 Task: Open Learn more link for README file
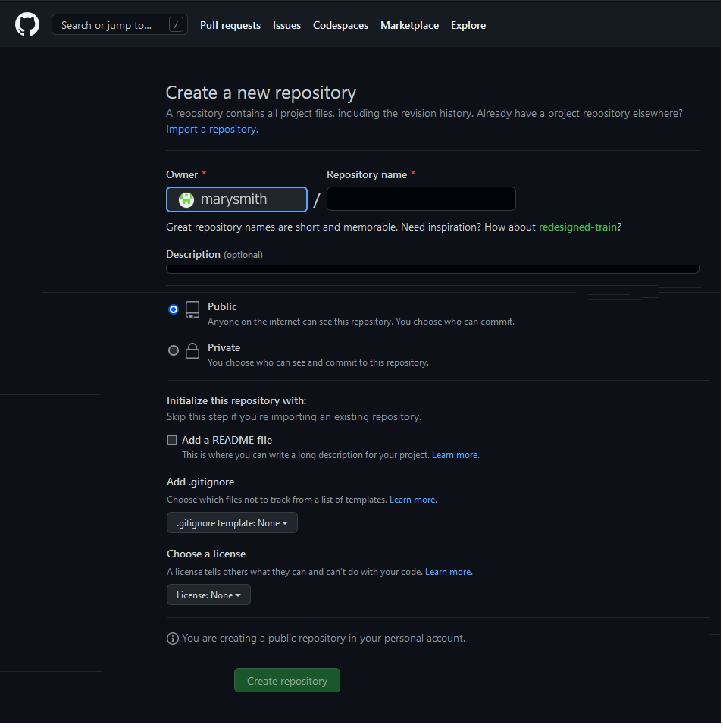(x=455, y=456)
